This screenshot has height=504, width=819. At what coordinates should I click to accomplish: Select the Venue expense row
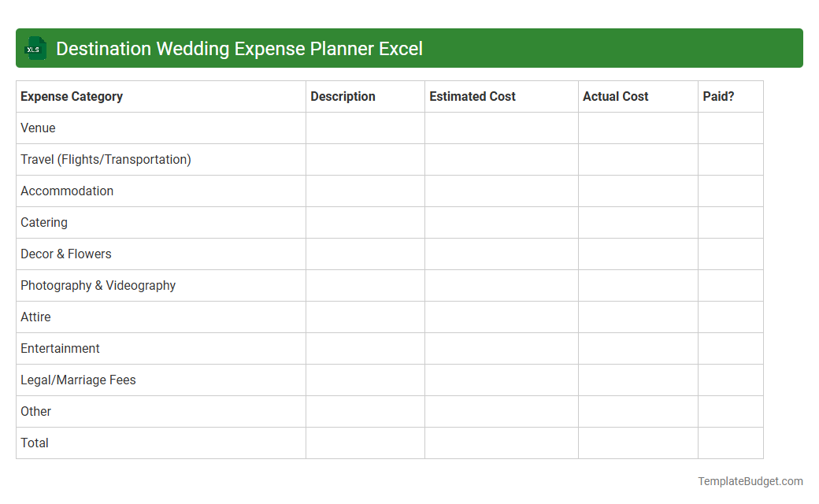pyautogui.click(x=37, y=128)
